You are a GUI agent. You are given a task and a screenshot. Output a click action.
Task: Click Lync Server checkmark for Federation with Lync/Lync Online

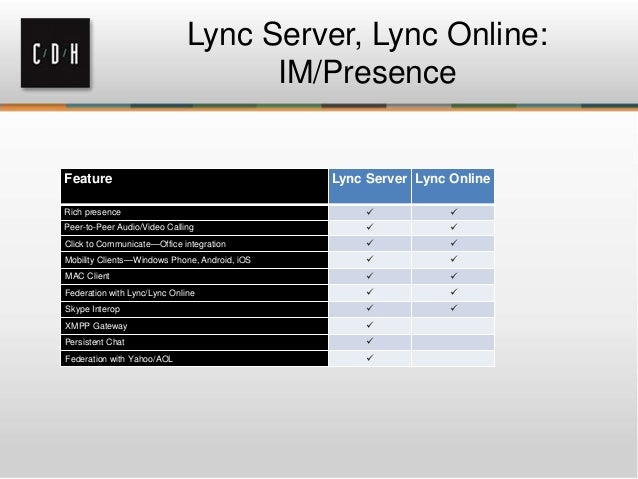coord(369,292)
